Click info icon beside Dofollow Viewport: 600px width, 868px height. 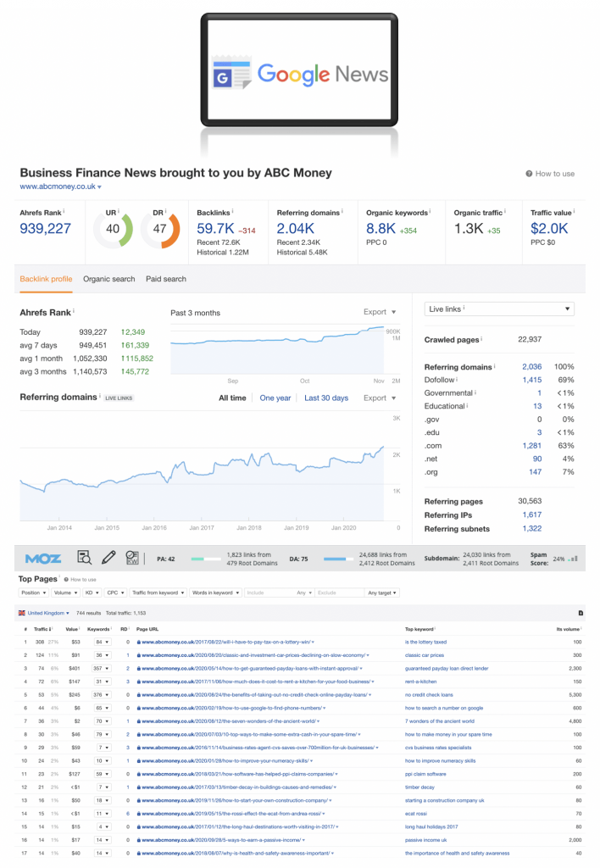click(457, 379)
